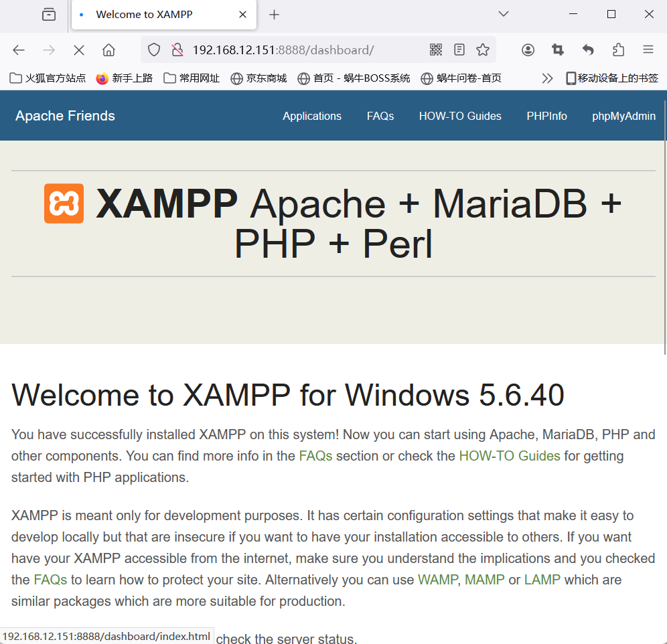
Task: Show insecure connection lock information
Action: [x=177, y=50]
